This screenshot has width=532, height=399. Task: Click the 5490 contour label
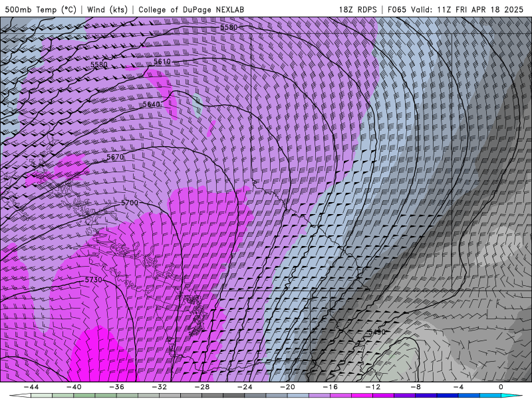coord(377,332)
